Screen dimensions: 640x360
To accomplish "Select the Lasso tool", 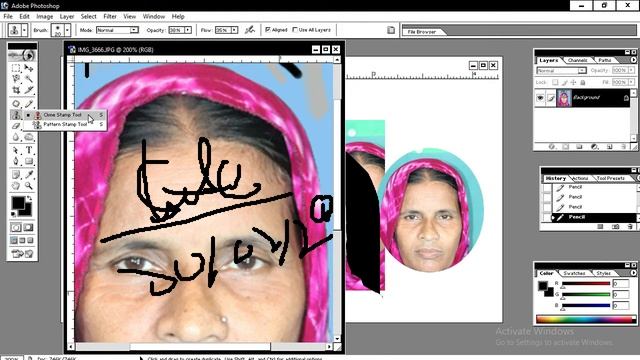I will click(16, 78).
